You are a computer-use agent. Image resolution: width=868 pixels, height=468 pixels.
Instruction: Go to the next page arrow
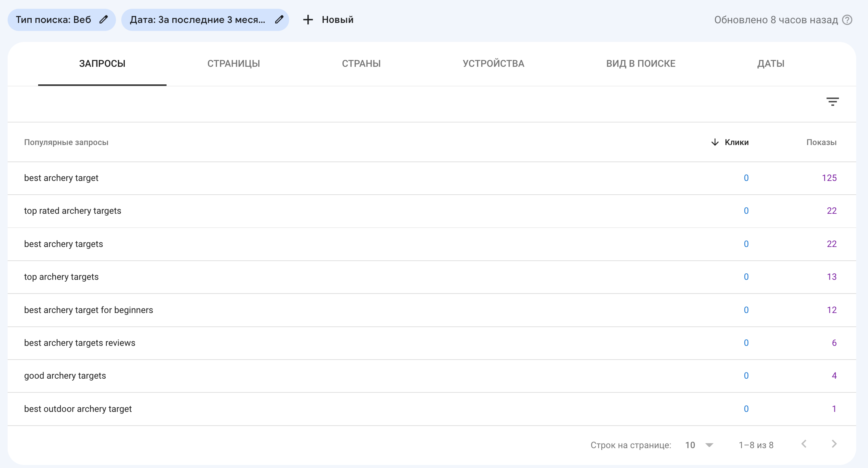pos(834,444)
